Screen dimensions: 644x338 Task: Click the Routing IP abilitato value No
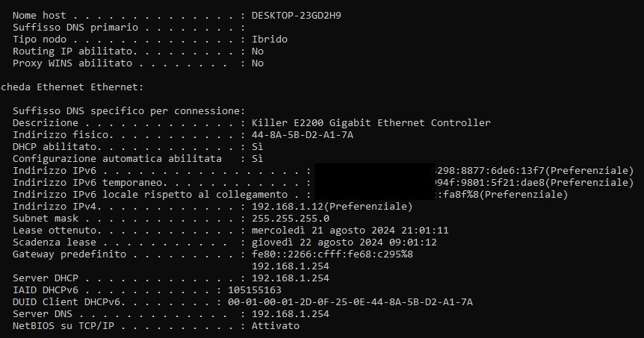[x=258, y=51]
